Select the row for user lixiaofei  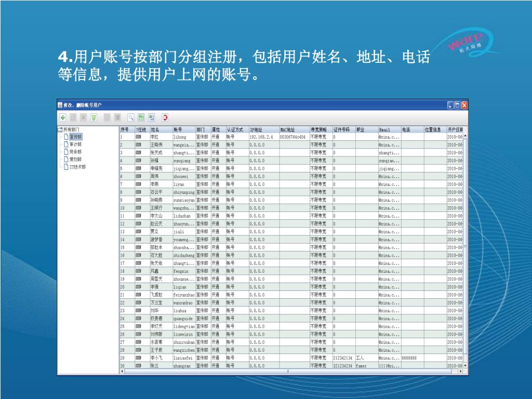point(183,358)
